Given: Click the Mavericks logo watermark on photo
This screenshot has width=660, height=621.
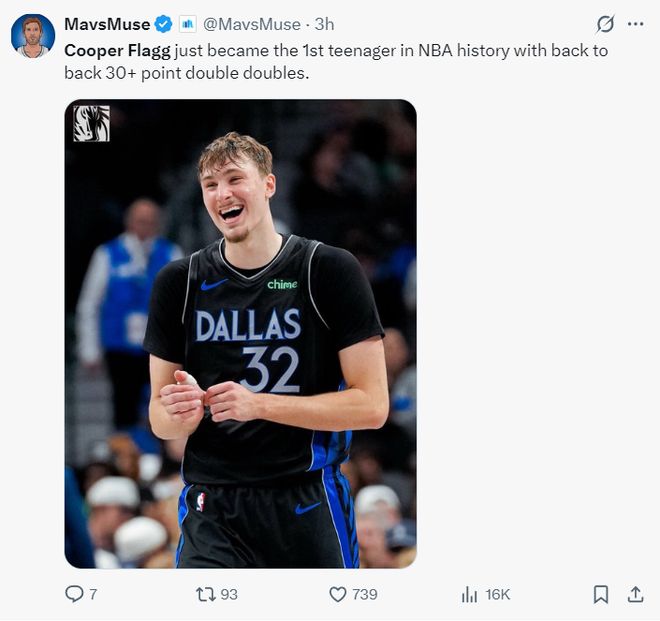Looking at the screenshot, I should point(91,123).
